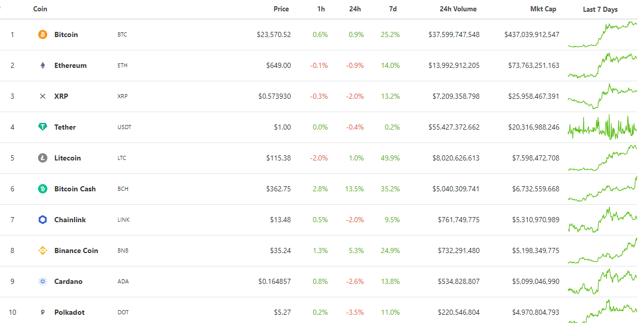Image resolution: width=644 pixels, height=323 pixels.
Task: Sort by 24h Volume column header
Action: [x=458, y=9]
